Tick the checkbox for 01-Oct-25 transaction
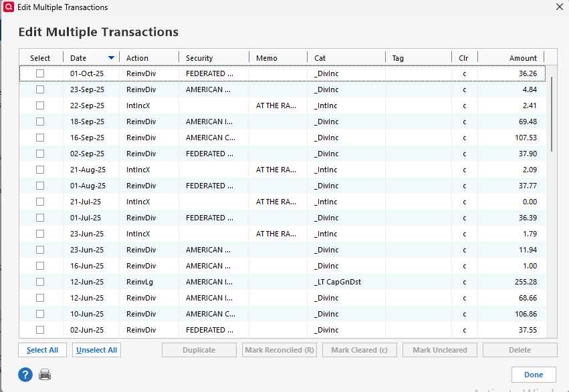Screen dimensions: 569x392 pyautogui.click(x=40, y=73)
